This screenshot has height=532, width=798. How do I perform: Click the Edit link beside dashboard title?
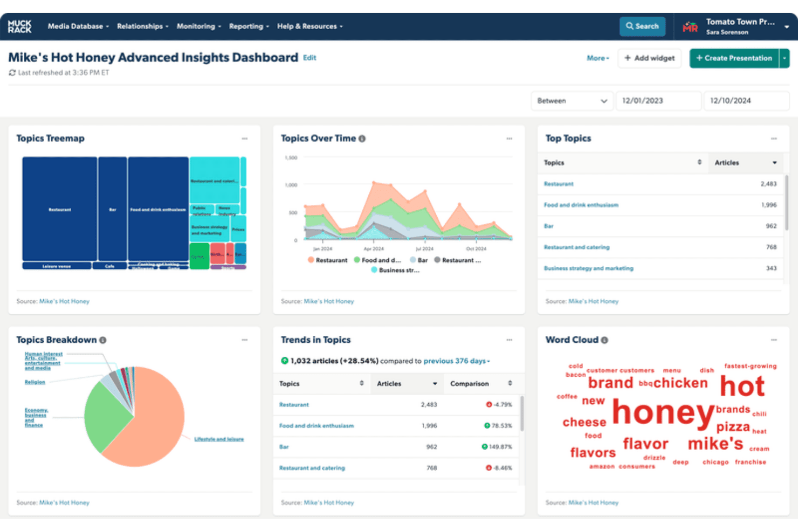(309, 58)
